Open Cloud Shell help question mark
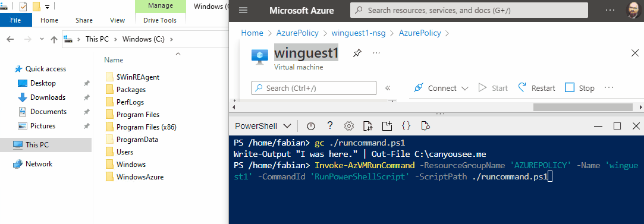 (x=330, y=126)
